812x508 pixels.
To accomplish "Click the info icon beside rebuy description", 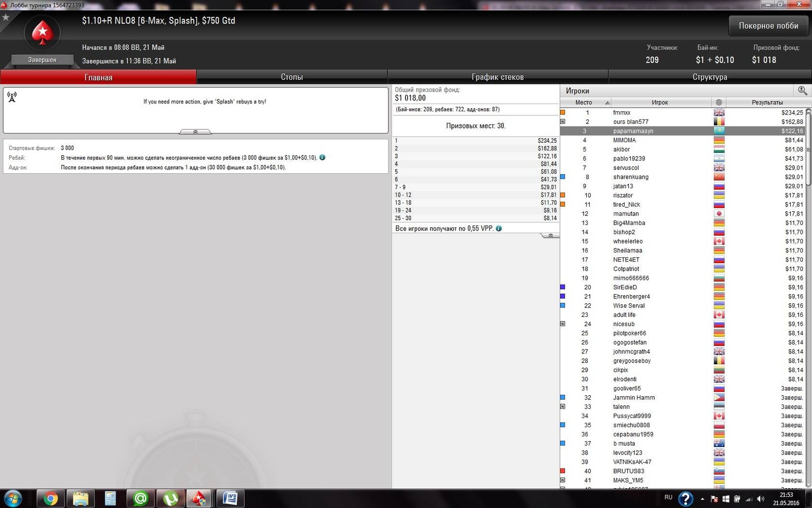I will coord(322,157).
